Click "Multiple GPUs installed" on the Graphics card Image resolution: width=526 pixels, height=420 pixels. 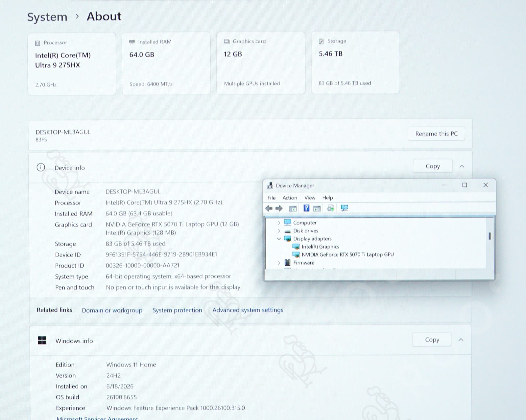(x=252, y=83)
